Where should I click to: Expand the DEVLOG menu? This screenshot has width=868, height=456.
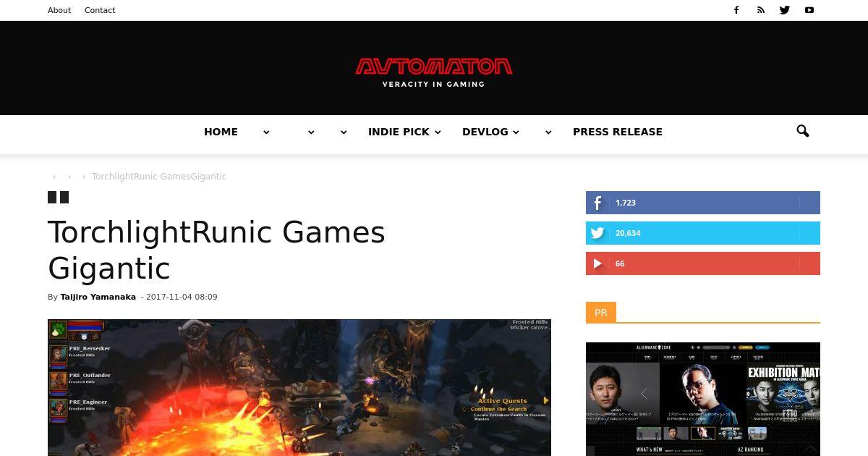pos(490,132)
